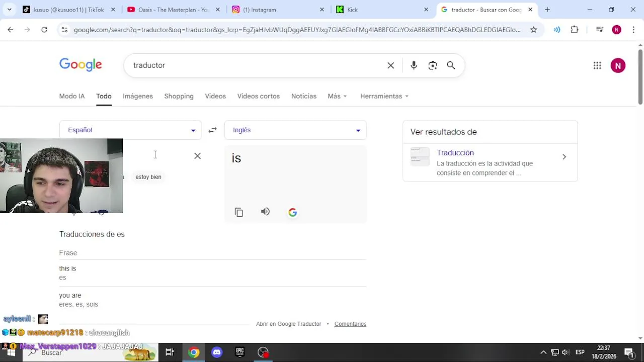Select the Videos cortos tab
The width and height of the screenshot is (644, 362).
point(259,96)
